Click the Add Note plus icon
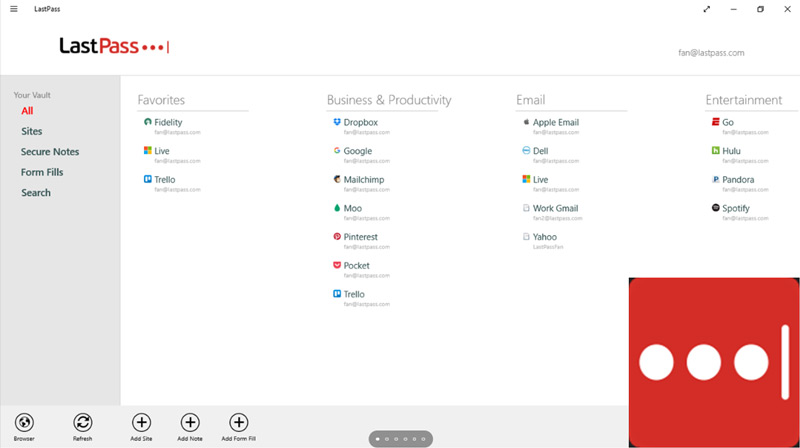 (x=190, y=422)
